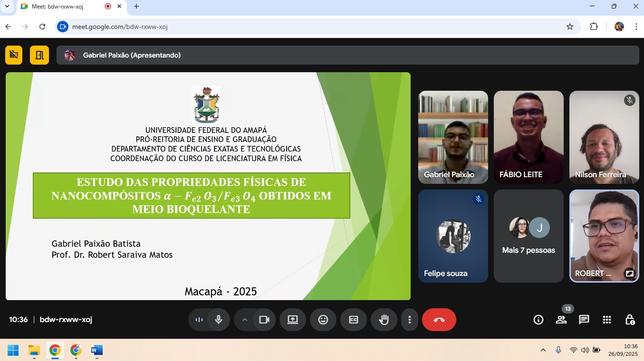Open the chat panel icon
The image size is (644, 361).
coord(584,320)
